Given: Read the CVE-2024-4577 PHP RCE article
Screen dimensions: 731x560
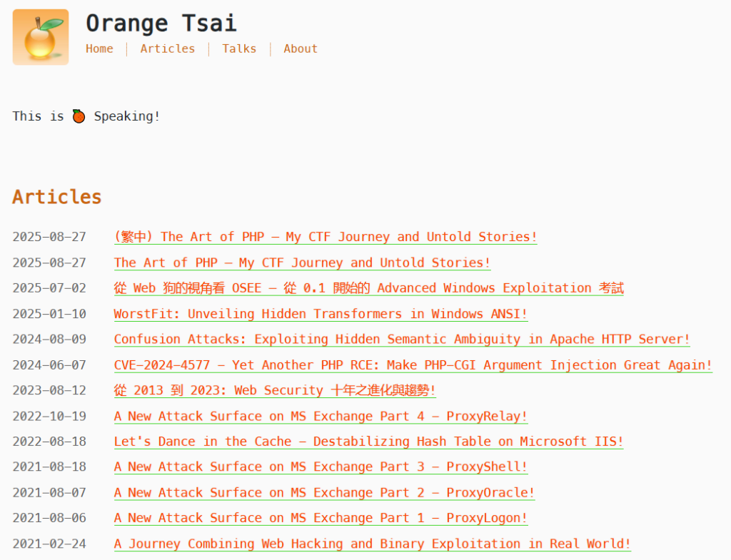Looking at the screenshot, I should tap(413, 365).
